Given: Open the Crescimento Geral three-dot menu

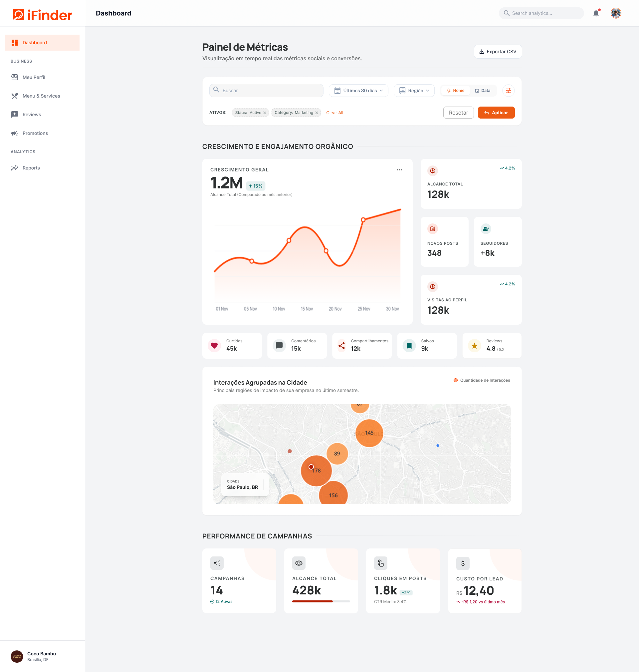Looking at the screenshot, I should (399, 170).
